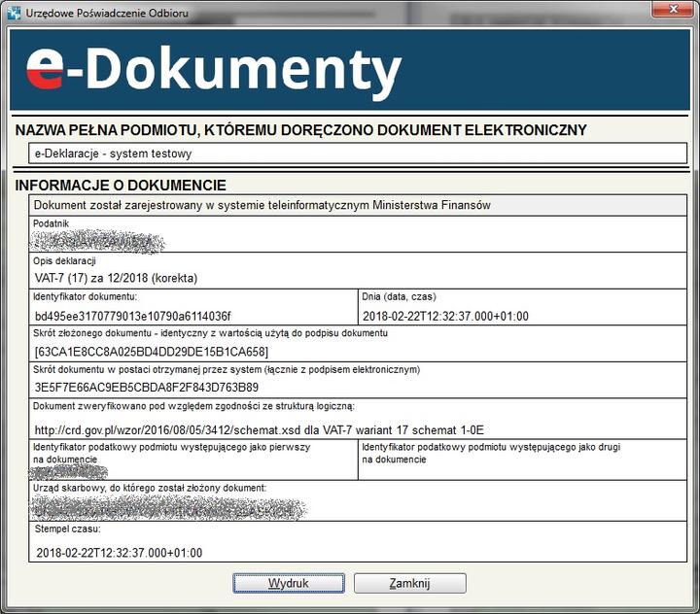Click the blurred Urząd skarbowy value

(x=168, y=509)
